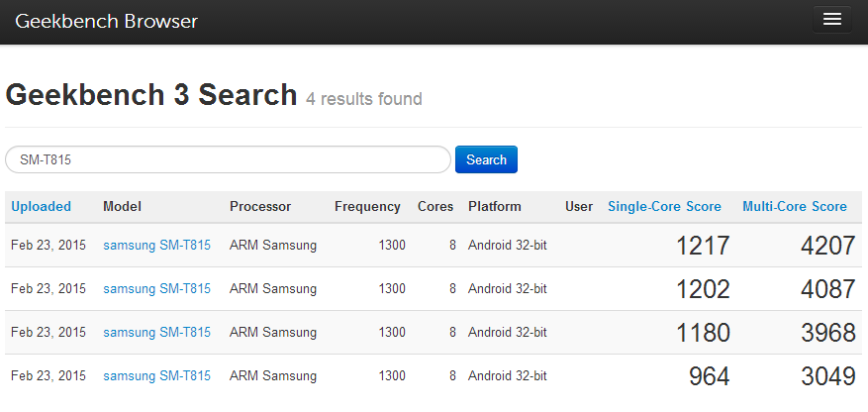Select the single-core score 1202

pyautogui.click(x=703, y=289)
